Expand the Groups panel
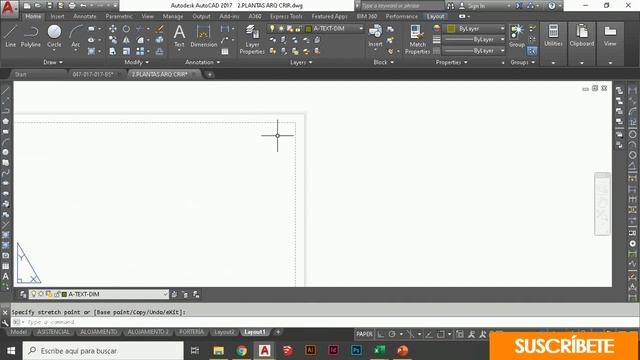640x360 pixels. (522, 62)
